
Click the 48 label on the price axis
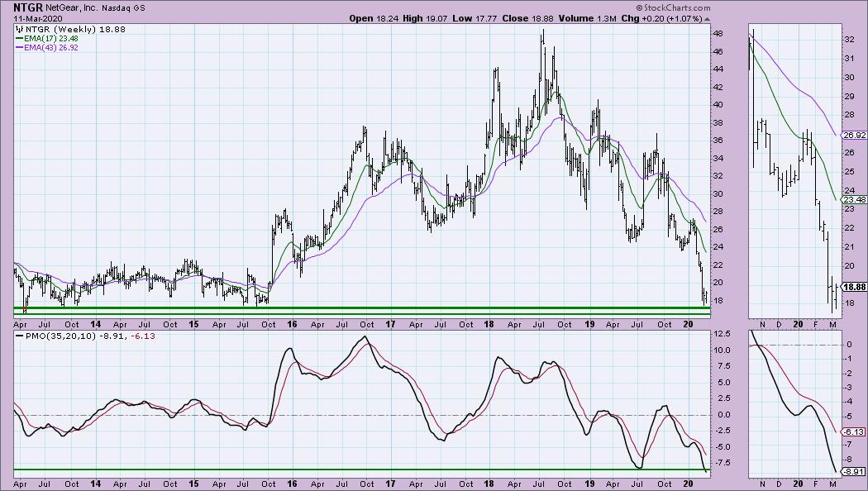718,33
